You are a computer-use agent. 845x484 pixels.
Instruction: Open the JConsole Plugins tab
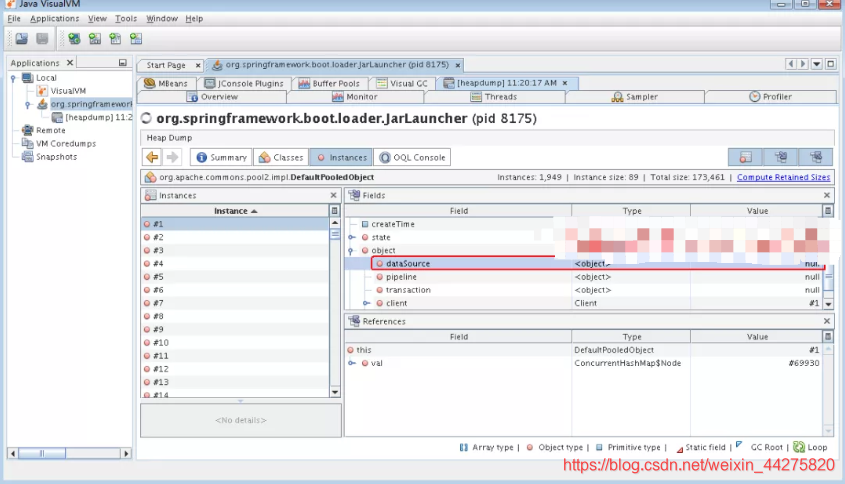[244, 84]
